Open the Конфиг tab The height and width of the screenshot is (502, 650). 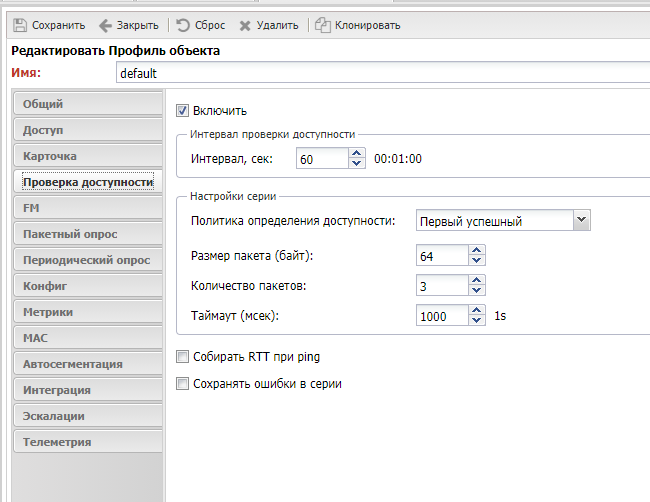click(x=88, y=286)
